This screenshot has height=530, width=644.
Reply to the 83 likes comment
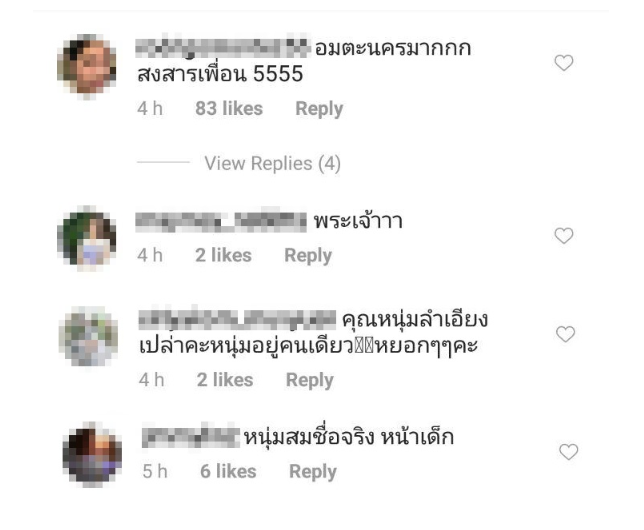[x=319, y=109]
